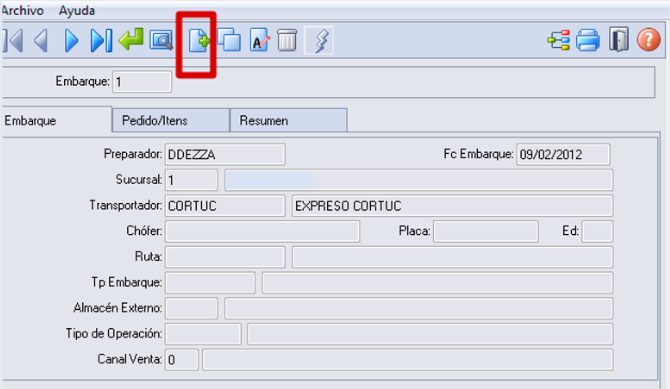The image size is (670, 389).
Task: Open the Archivo menu
Action: tap(22, 10)
